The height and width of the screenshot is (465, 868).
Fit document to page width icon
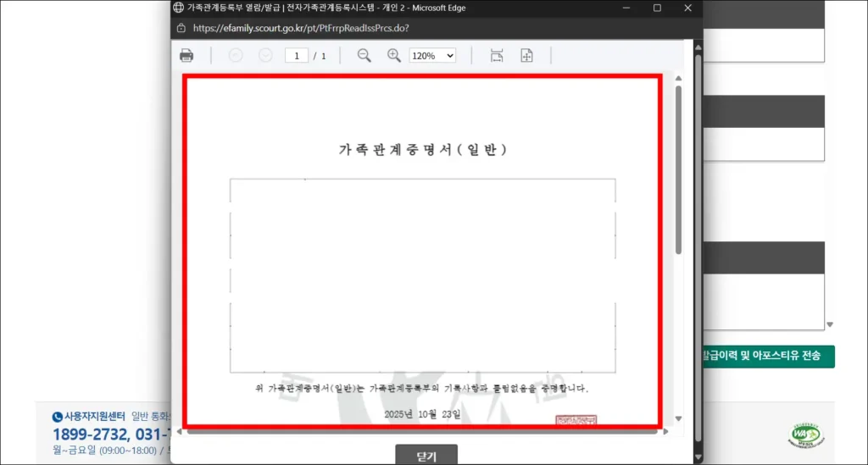coord(497,55)
